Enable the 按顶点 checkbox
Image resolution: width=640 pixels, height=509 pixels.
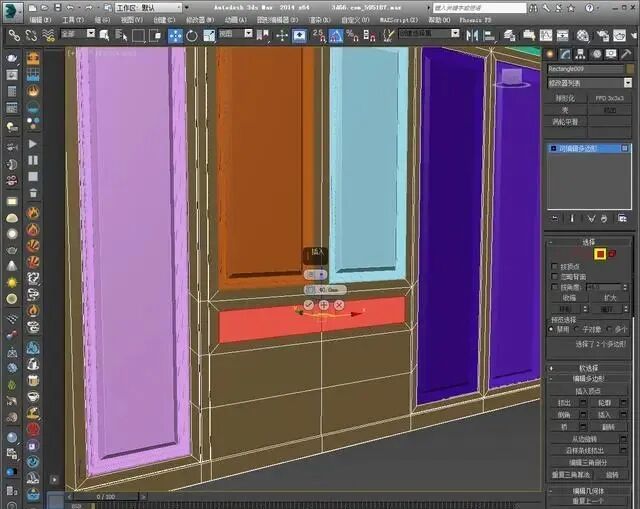point(554,267)
